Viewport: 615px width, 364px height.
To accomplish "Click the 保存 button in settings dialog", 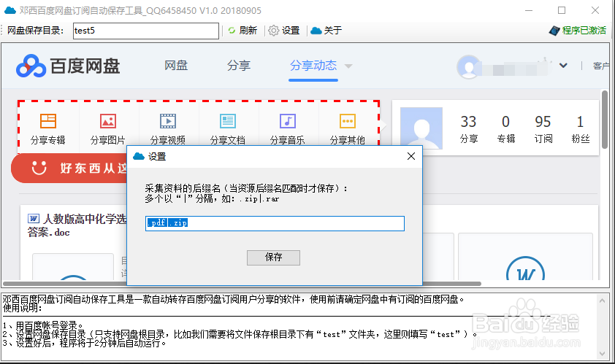I will point(273,257).
